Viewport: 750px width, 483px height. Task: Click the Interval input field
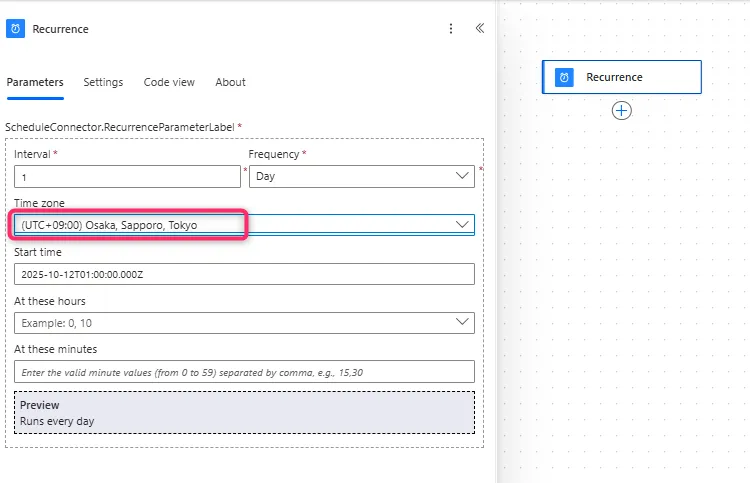click(x=127, y=176)
